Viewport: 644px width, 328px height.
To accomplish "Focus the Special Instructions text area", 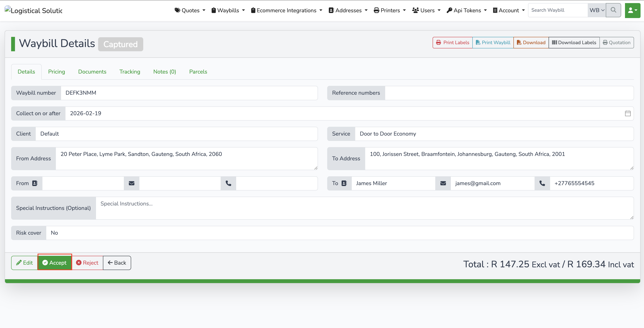I will click(364, 208).
